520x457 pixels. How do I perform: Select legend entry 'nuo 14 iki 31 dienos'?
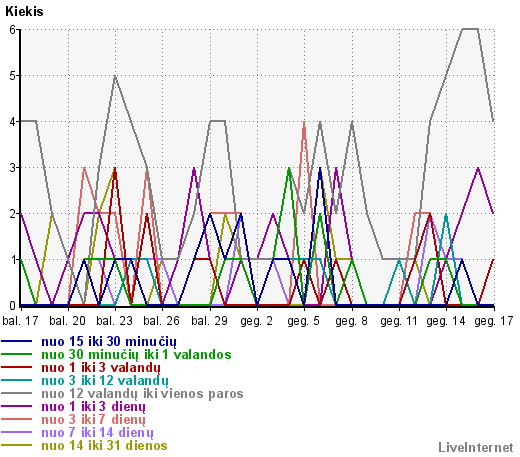click(104, 446)
